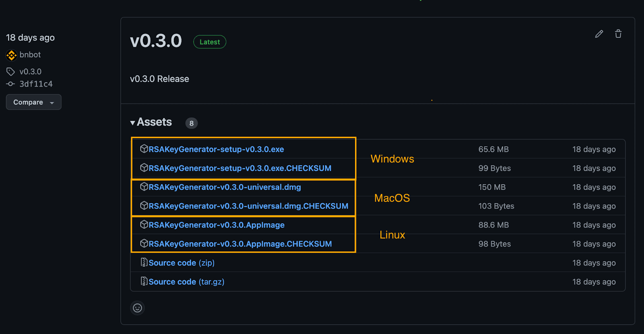Click package icon for RSAKeyGenerator-setup-v0.3.0.exe
The image size is (644, 334).
pyautogui.click(x=144, y=149)
